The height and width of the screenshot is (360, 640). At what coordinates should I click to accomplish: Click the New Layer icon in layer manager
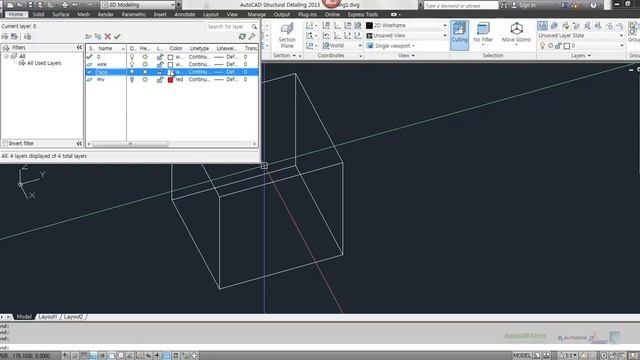[88, 37]
